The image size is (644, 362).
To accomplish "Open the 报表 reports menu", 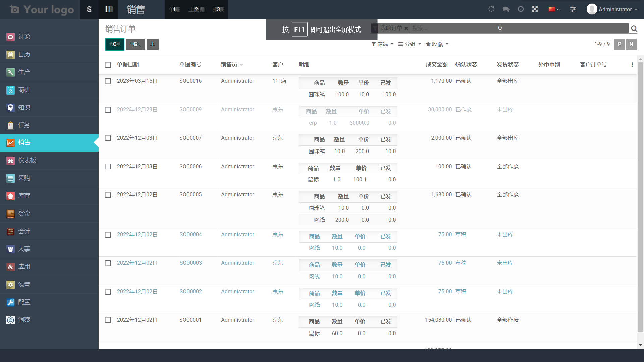I will (x=218, y=10).
